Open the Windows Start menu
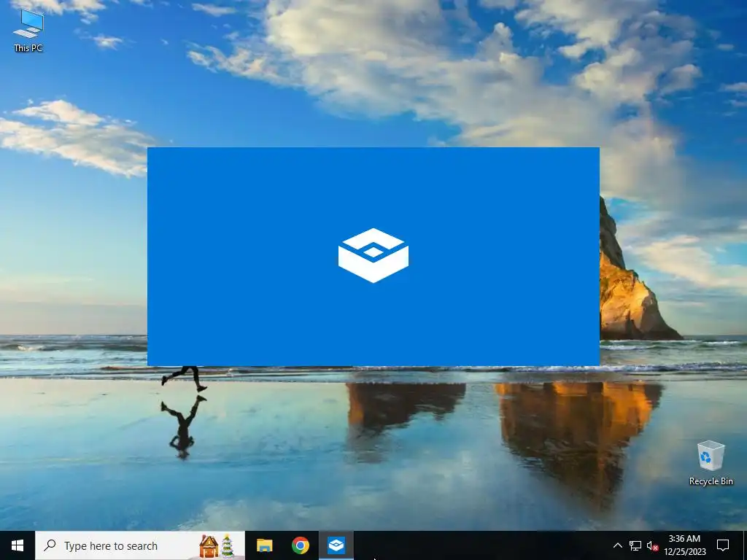This screenshot has height=560, width=747. [x=18, y=545]
